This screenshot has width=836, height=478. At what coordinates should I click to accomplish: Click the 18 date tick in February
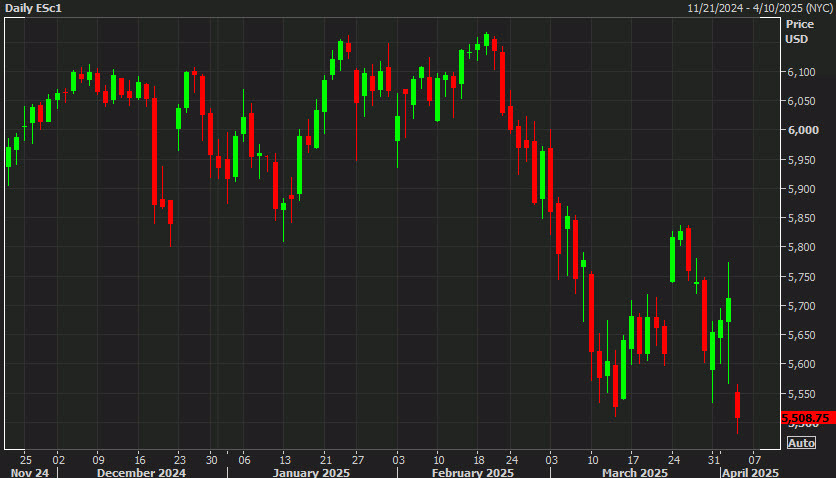[479, 460]
